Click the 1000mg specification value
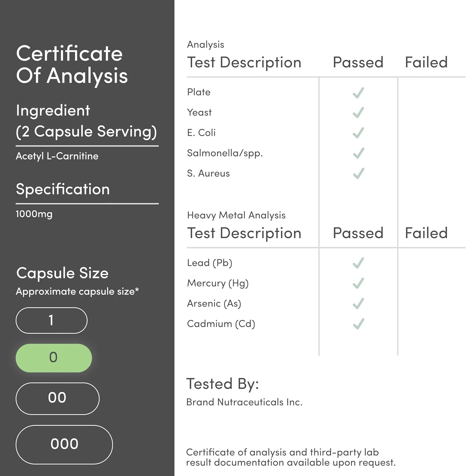 point(34,214)
